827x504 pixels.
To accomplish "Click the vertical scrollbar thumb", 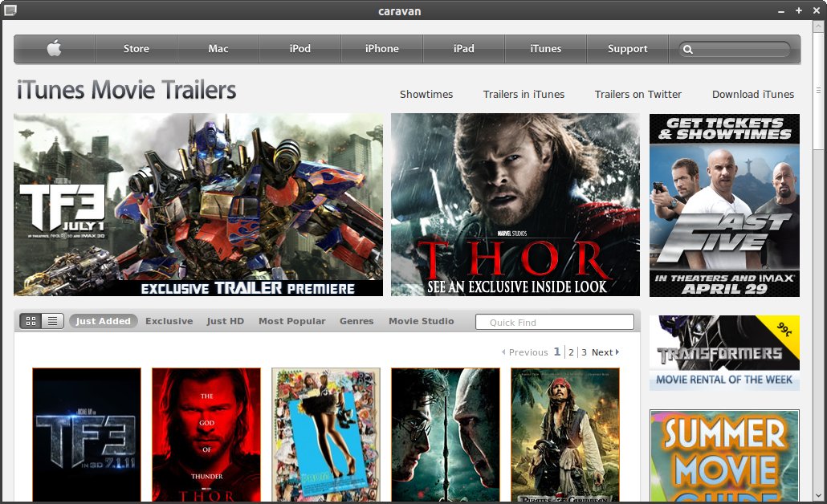I will [x=818, y=91].
